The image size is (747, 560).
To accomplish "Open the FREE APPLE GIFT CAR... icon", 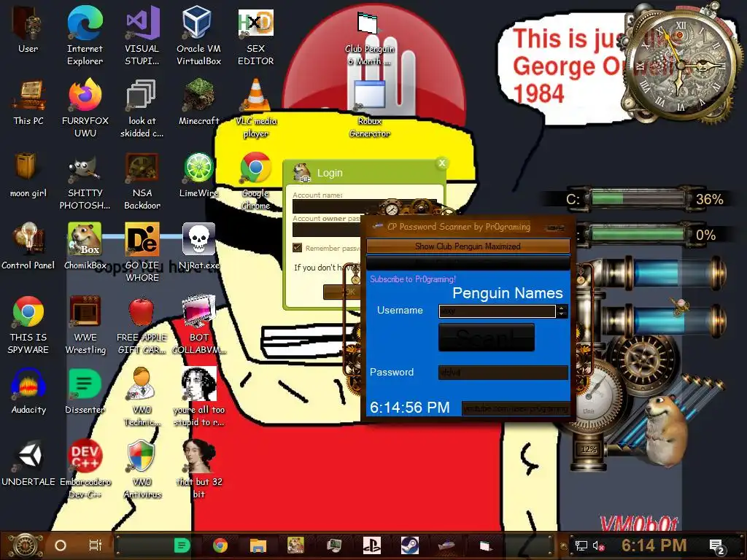I will click(142, 324).
